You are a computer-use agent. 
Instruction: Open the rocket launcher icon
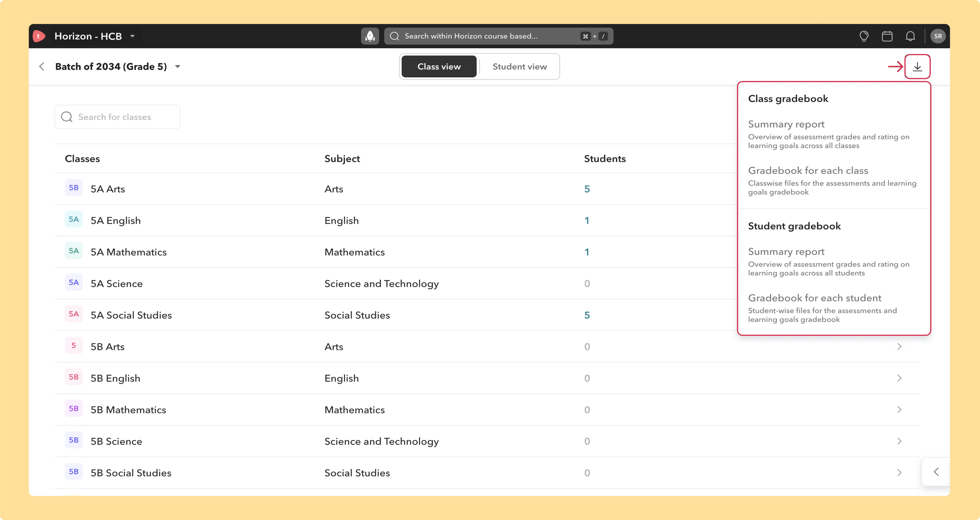(x=370, y=36)
